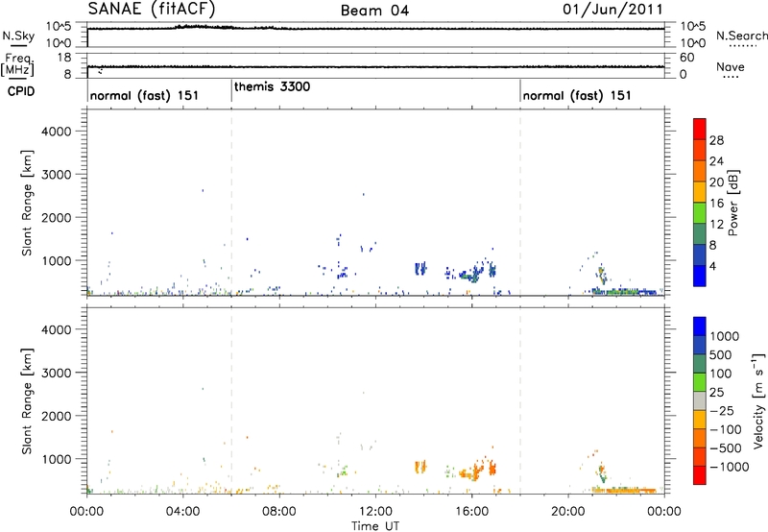The width and height of the screenshot is (768, 532).
Task: Click the Slant Range label of the velocity panel
Action: click(x=27, y=401)
